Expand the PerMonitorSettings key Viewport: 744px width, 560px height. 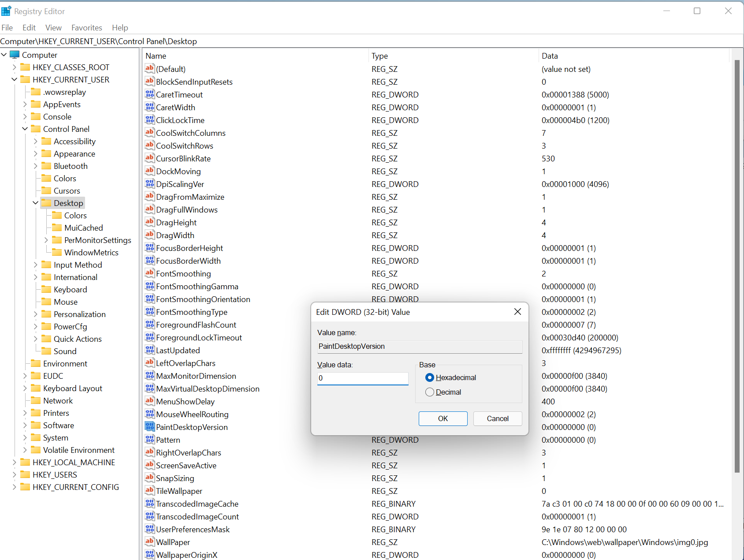point(46,240)
